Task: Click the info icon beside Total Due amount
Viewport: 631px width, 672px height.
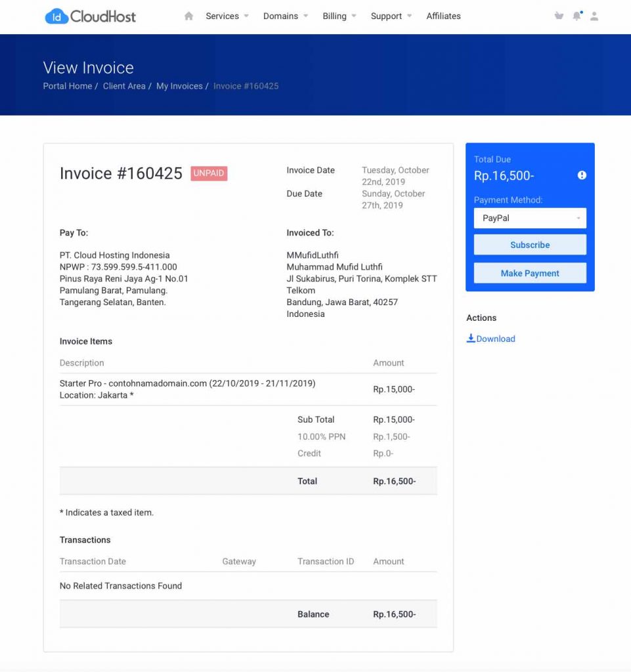Action: pyautogui.click(x=581, y=175)
